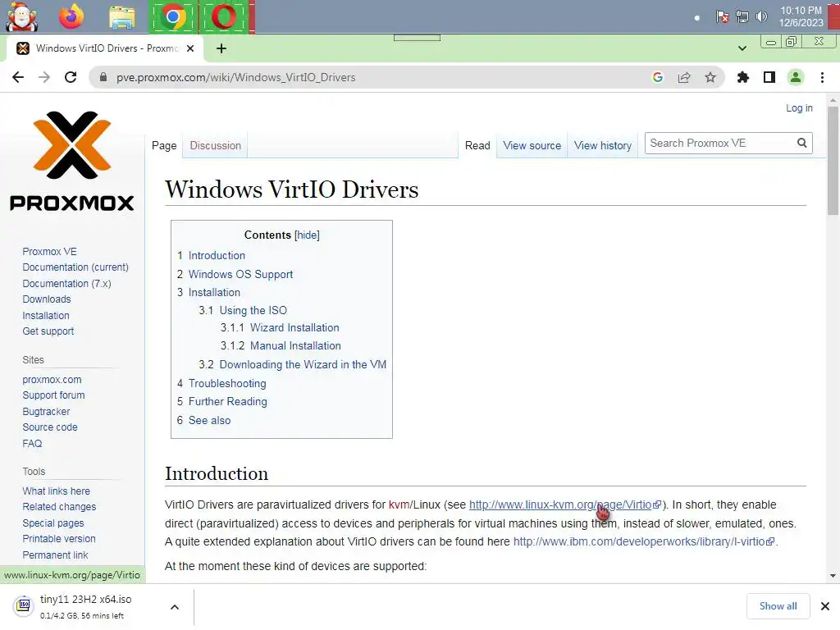Open Firefox from the taskbar
The height and width of the screenshot is (630, 840).
[x=71, y=16]
